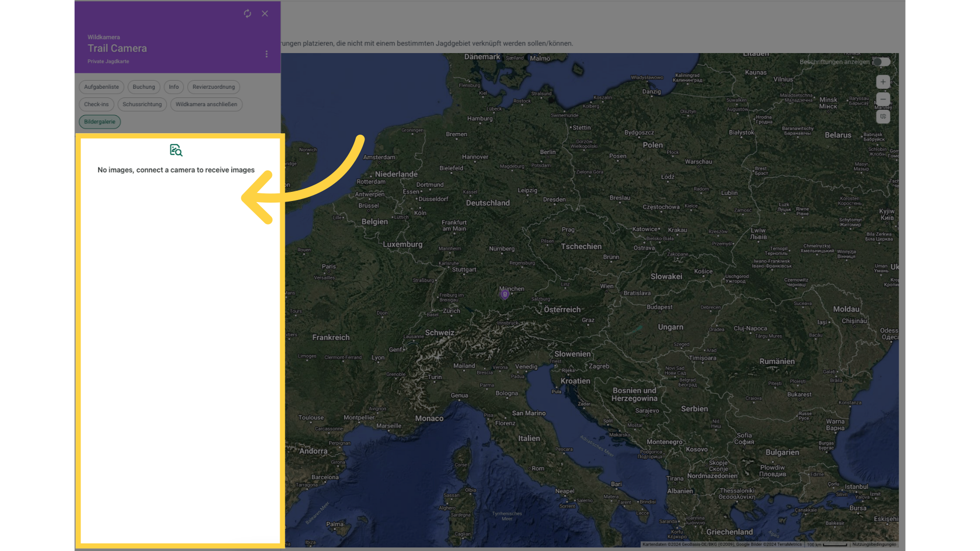Click the Schweiz label on map
This screenshot has width=980, height=551.
coord(440,333)
